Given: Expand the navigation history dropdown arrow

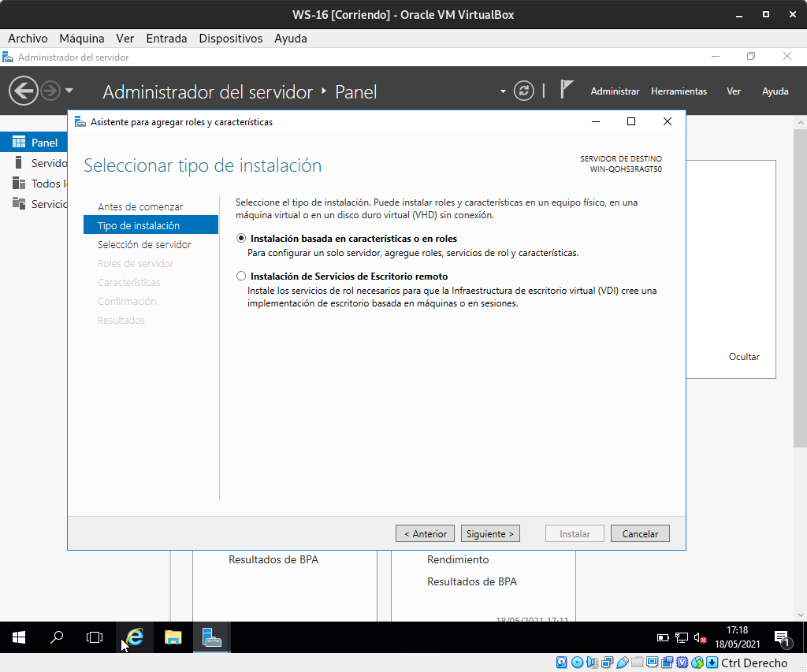Looking at the screenshot, I should [x=69, y=91].
